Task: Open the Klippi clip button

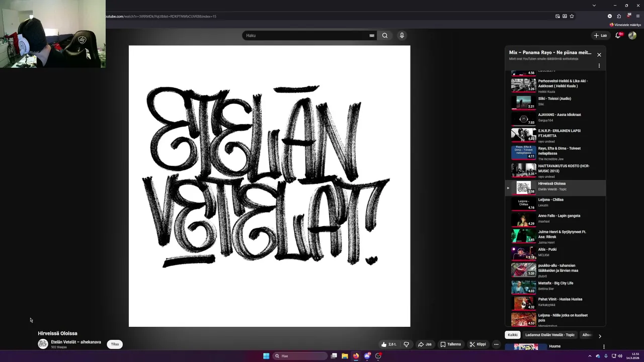Action: coord(477,344)
